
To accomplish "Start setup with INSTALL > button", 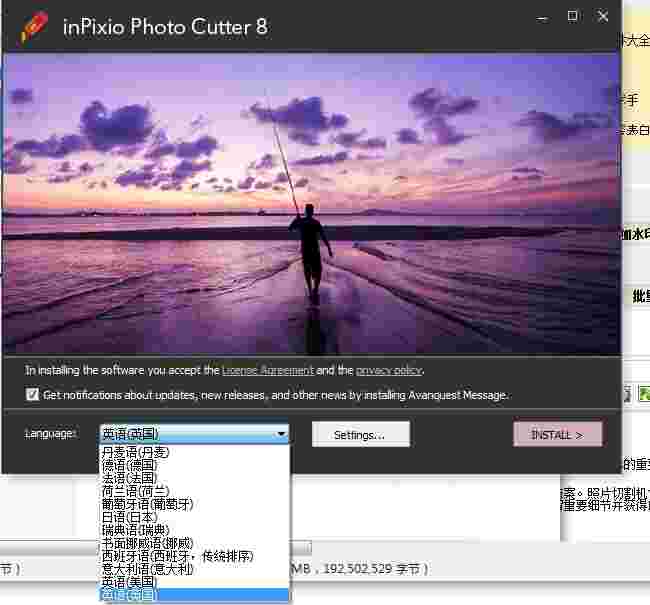I will pos(558,434).
